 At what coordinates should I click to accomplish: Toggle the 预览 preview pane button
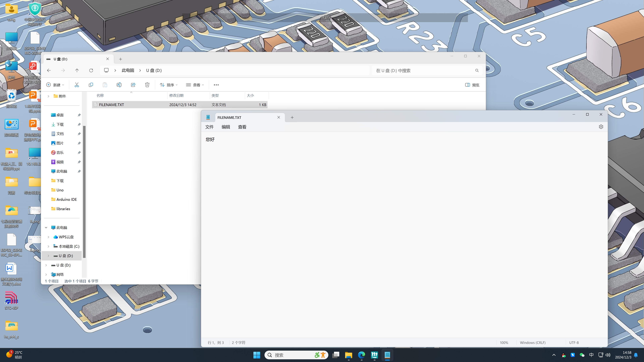coord(472,85)
